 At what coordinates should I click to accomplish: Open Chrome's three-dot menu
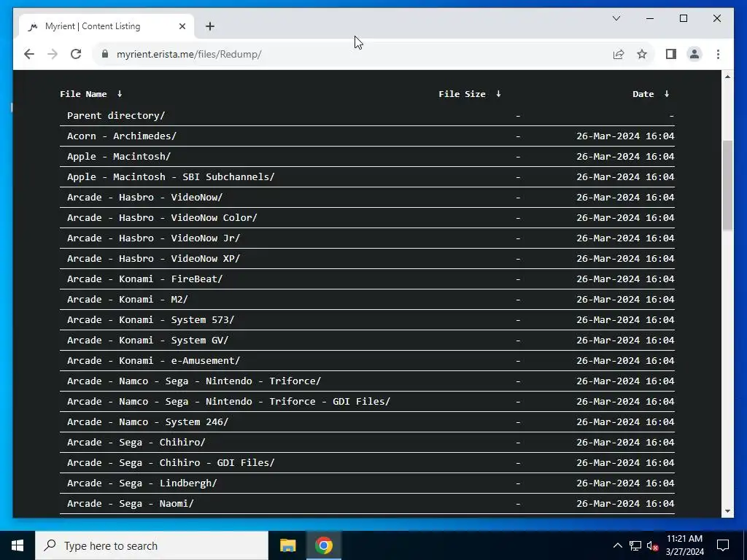pyautogui.click(x=718, y=54)
